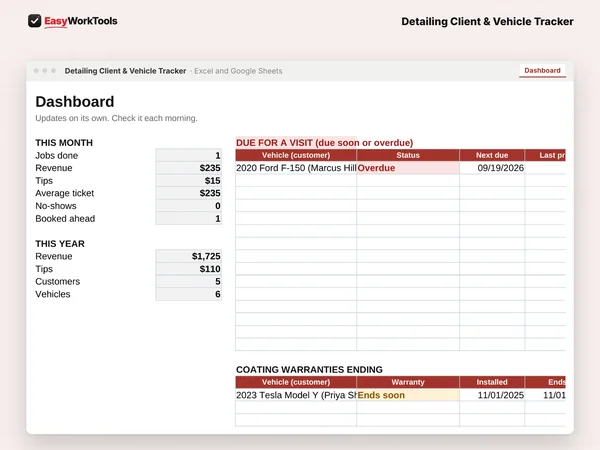
Task: Select the Overdue status cell
Action: tap(408, 168)
